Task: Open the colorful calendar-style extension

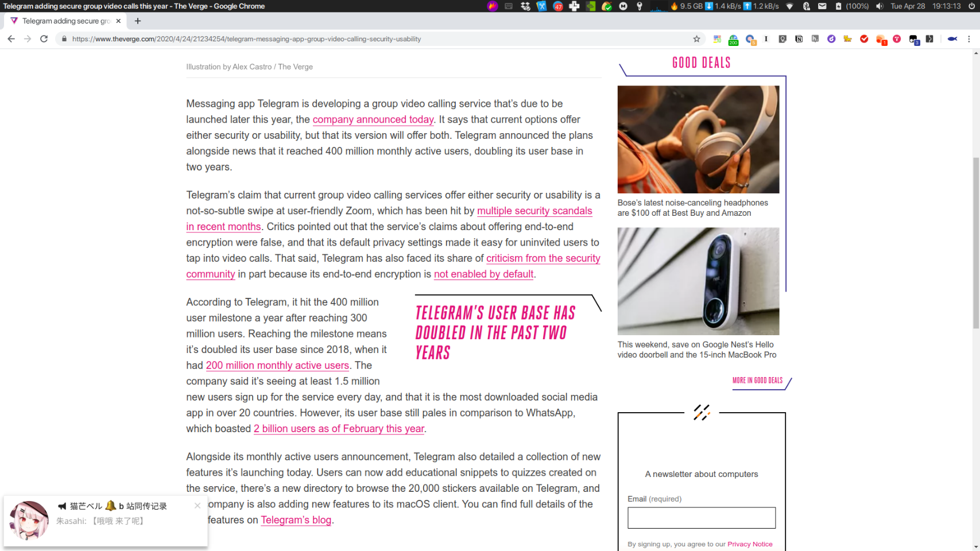Action: 717,39
